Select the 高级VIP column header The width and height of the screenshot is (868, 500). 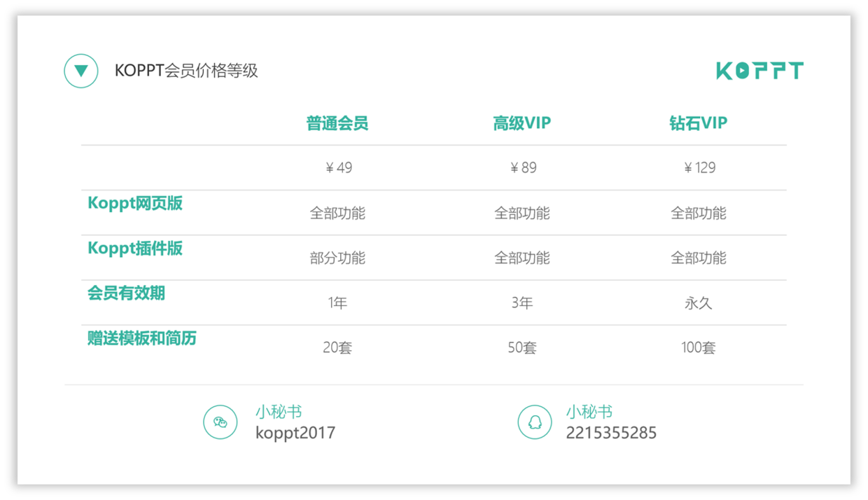coord(522,123)
